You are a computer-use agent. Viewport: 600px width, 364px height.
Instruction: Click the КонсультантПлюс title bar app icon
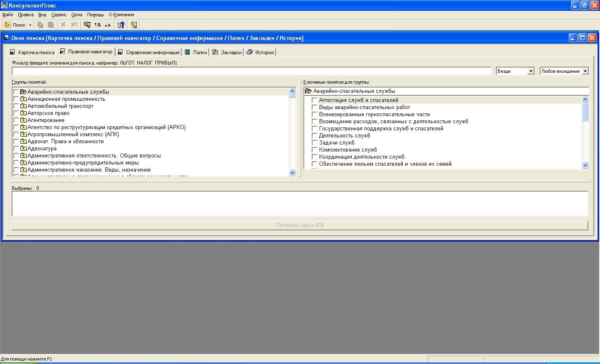pos(4,5)
